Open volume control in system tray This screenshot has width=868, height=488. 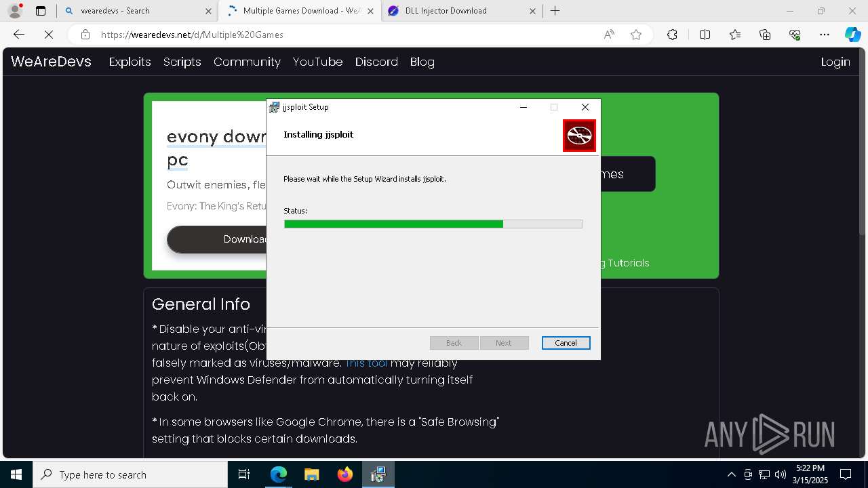[x=780, y=474]
